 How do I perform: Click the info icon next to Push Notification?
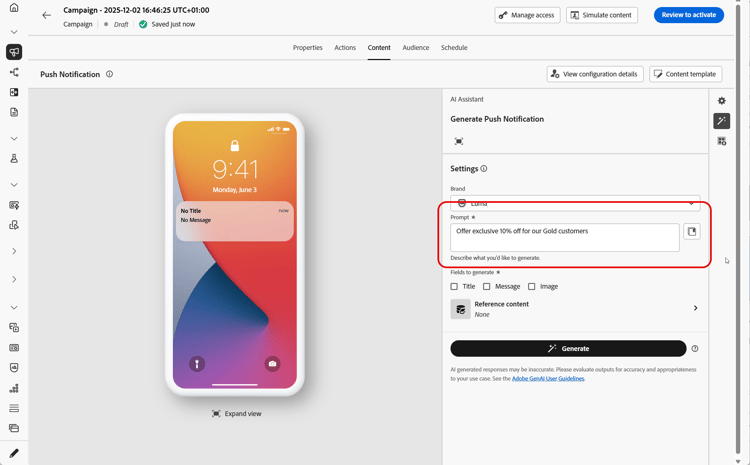point(110,74)
